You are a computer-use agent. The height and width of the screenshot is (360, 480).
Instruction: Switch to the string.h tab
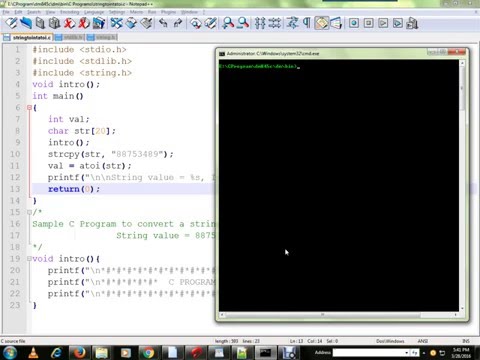point(102,37)
